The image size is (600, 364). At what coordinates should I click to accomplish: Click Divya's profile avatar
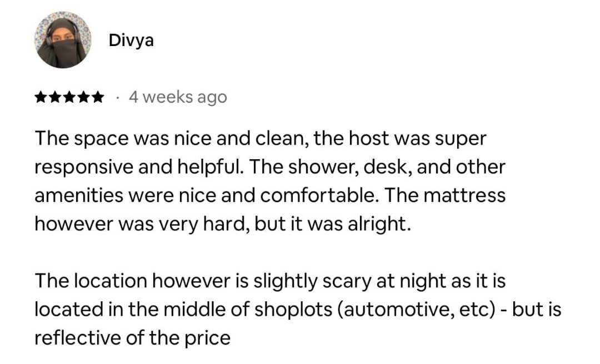pyautogui.click(x=62, y=40)
